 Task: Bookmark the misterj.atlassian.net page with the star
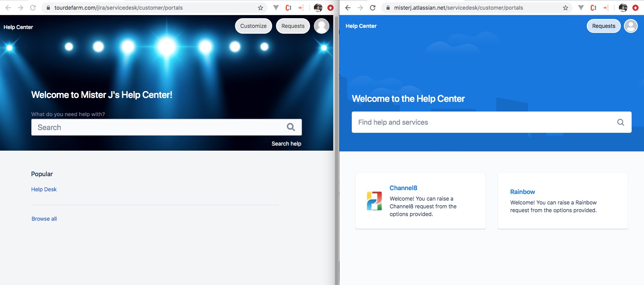click(x=566, y=8)
